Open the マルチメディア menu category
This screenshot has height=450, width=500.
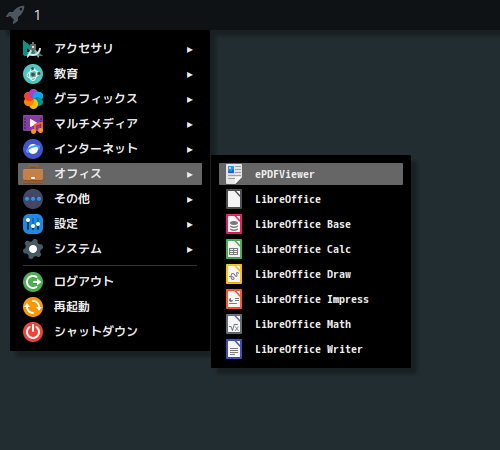tap(110, 124)
